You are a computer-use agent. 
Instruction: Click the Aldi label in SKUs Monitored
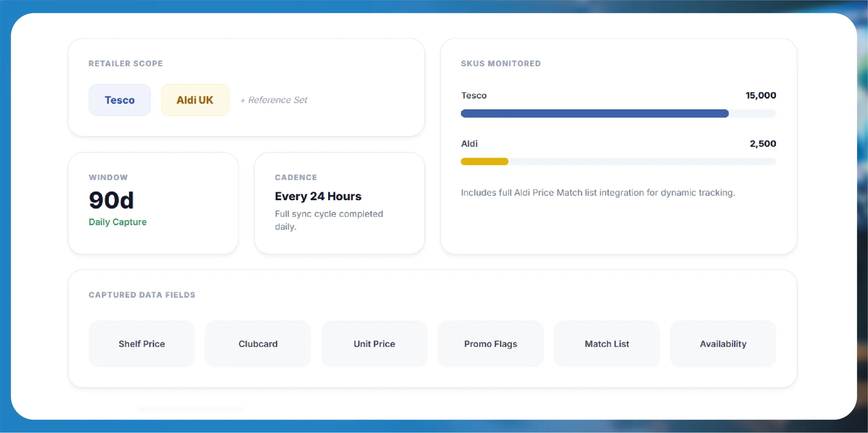tap(469, 144)
